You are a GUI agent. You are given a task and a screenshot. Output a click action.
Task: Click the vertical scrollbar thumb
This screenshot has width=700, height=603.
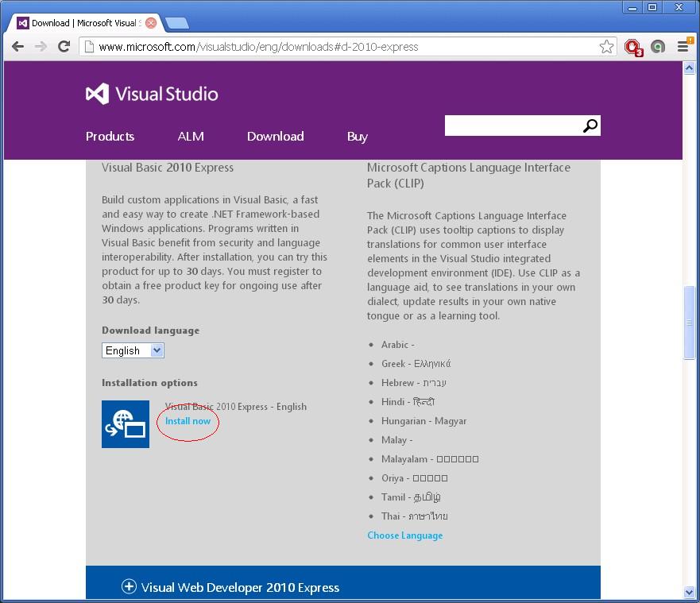coord(690,323)
